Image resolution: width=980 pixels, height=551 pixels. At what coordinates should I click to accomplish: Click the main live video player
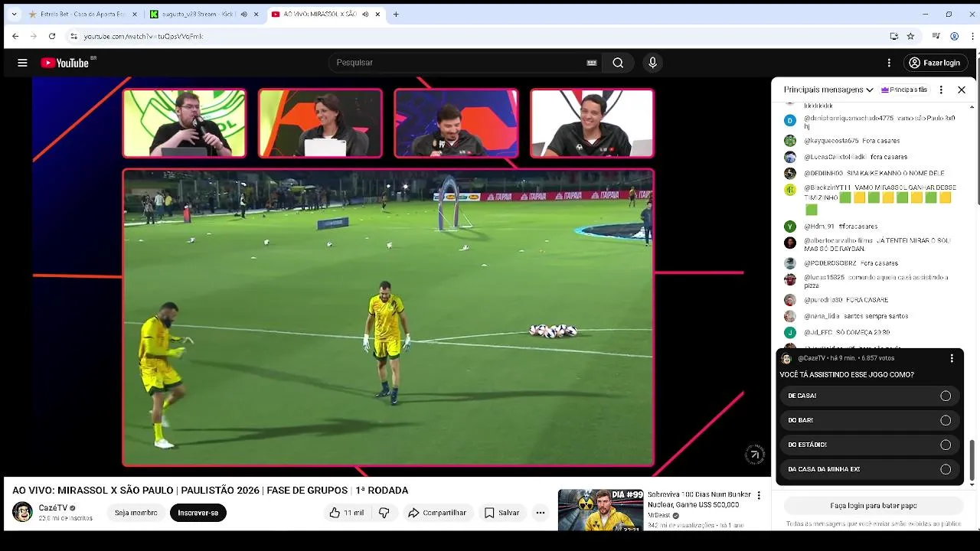(388, 318)
